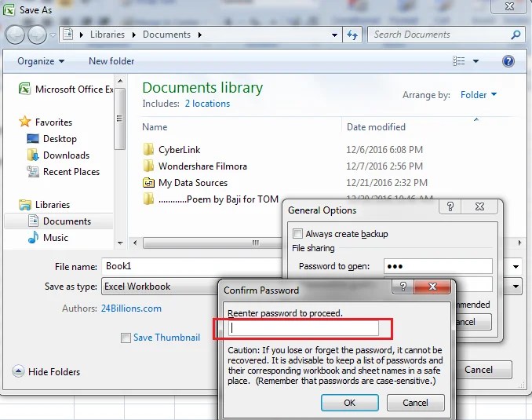
Task: Click the Reenter password input box
Action: 304,328
